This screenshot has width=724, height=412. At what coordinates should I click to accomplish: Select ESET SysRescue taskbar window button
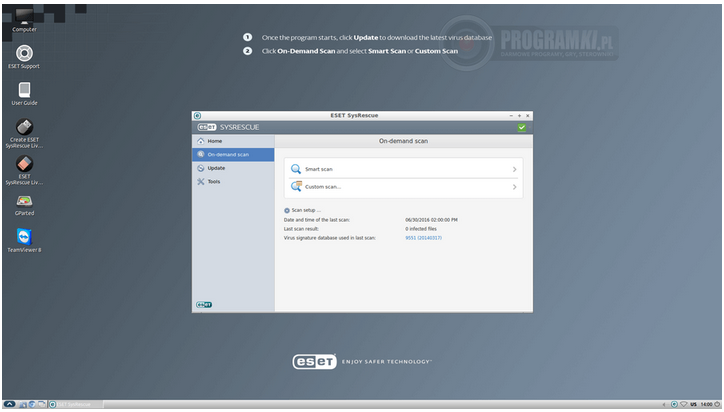point(75,405)
